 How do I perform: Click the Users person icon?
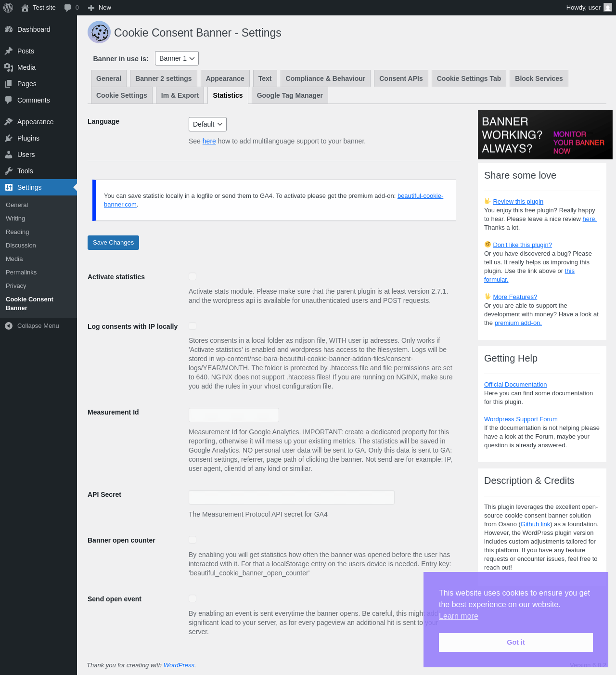pos(9,155)
